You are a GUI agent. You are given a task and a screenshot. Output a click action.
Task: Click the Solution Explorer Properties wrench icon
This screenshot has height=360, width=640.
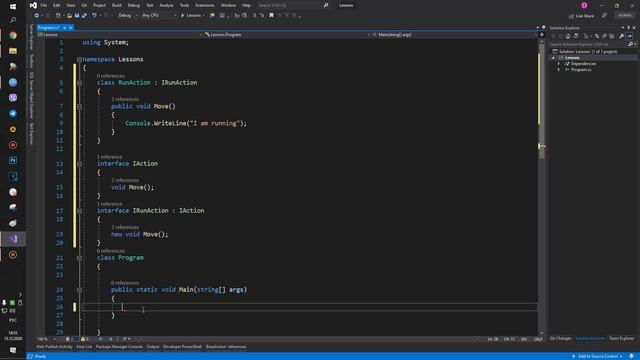point(621,36)
